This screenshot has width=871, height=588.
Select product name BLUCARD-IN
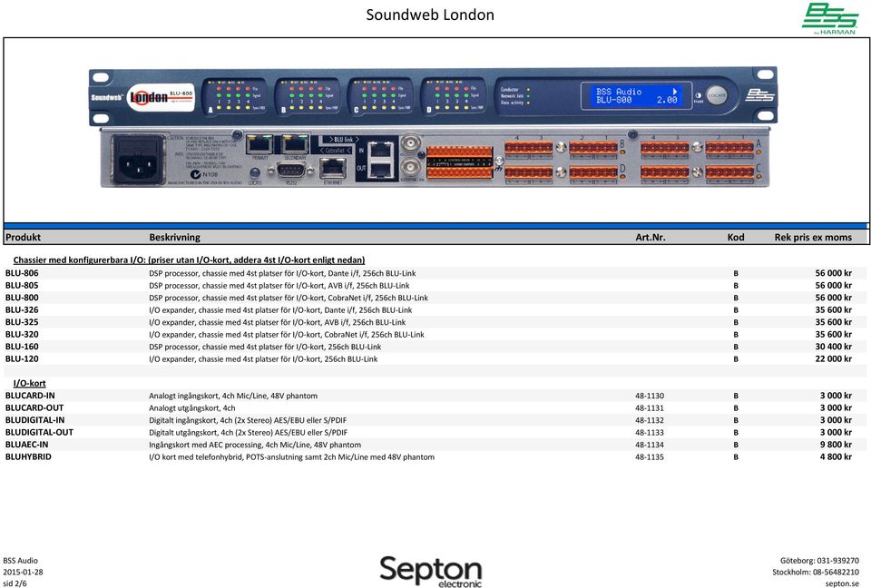click(30, 396)
